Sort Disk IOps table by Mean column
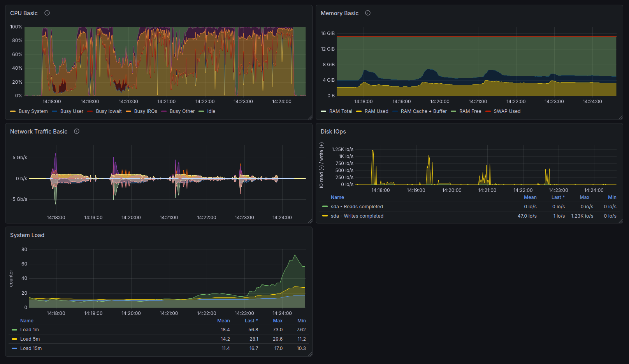629x364 pixels. tap(530, 197)
